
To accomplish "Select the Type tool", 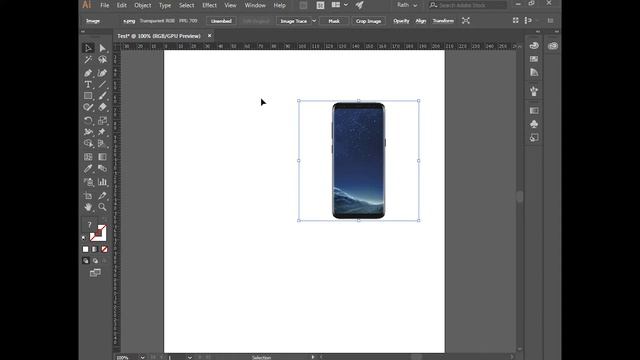I will 88,84.
